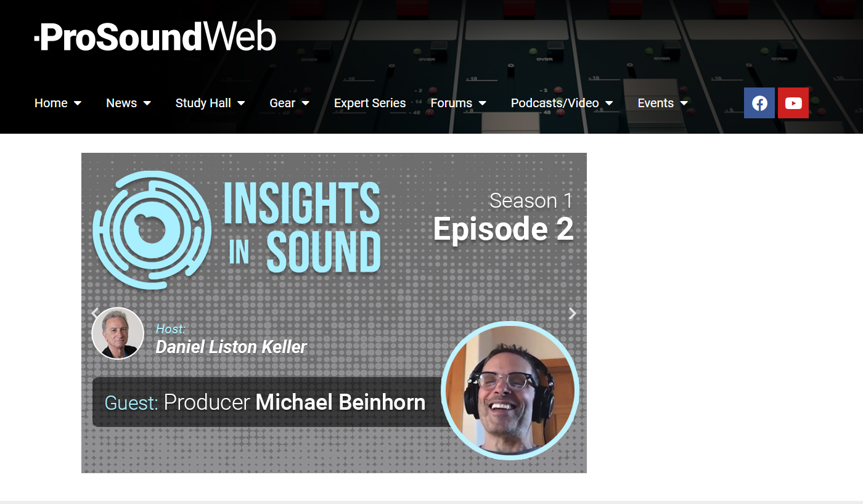Expand the Study Hall dropdown arrow

pyautogui.click(x=241, y=104)
